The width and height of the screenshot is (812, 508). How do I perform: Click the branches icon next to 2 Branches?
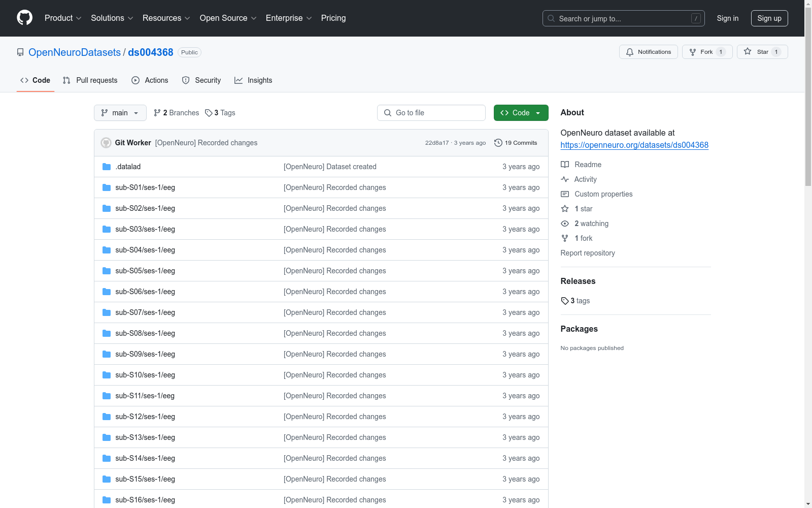point(157,113)
